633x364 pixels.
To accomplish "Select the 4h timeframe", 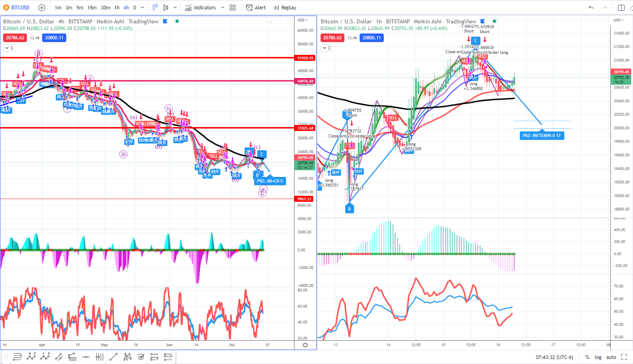I will tap(126, 8).
